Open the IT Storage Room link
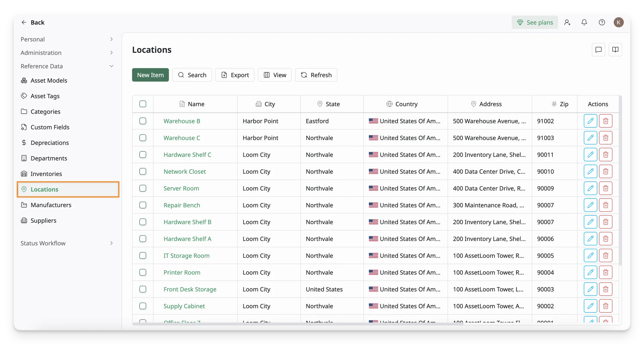 click(x=186, y=255)
